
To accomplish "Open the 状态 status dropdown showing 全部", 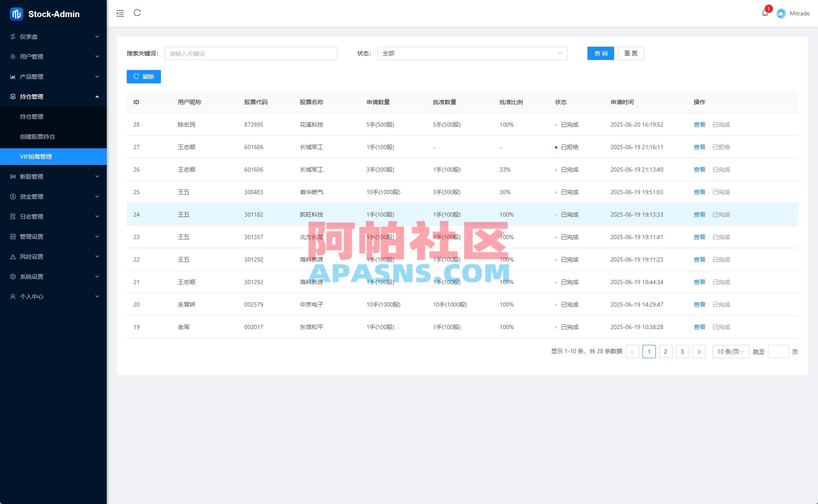I will tap(472, 53).
